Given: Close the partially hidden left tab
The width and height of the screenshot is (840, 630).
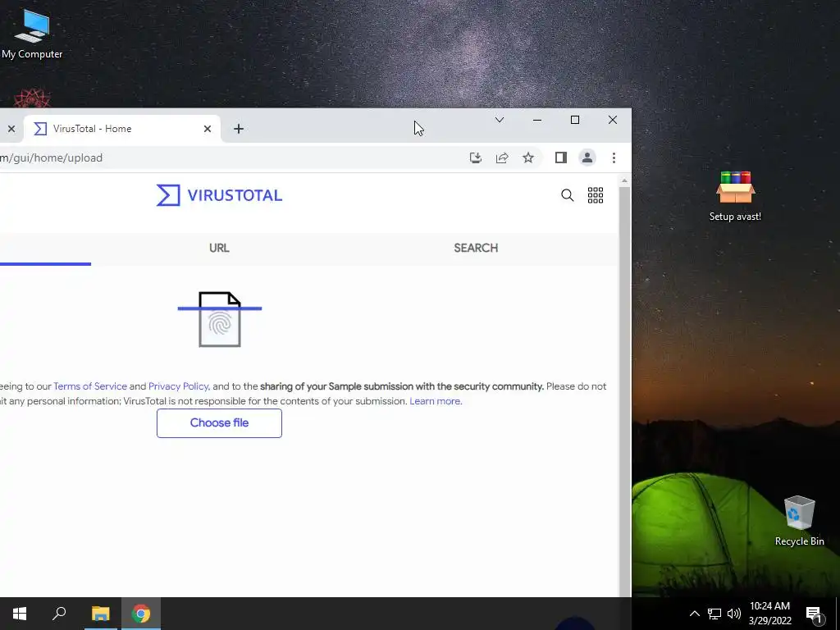Looking at the screenshot, I should 11,129.
